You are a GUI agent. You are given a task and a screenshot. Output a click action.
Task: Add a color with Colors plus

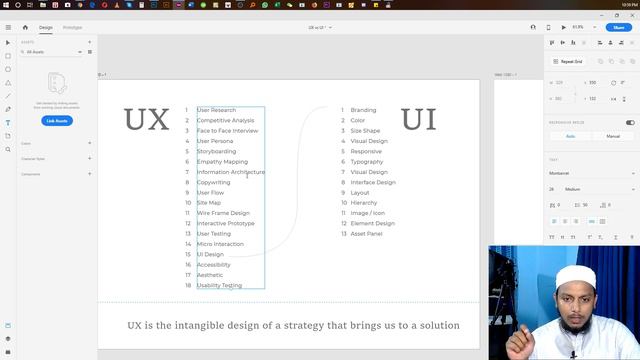click(89, 143)
